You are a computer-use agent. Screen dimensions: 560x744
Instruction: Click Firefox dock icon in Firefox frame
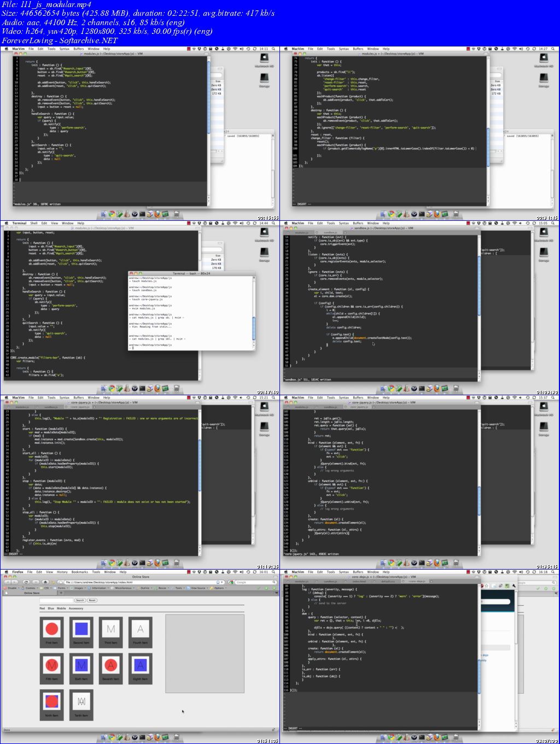point(157,737)
